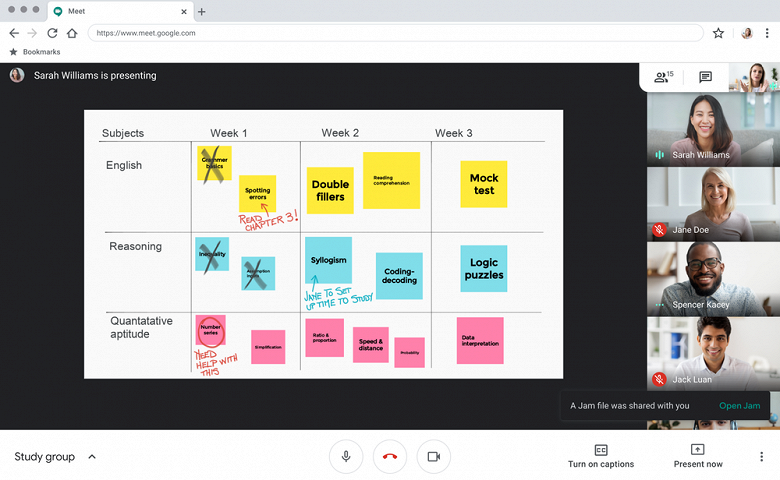
Task: Select Jane Doe's video tile
Action: click(x=713, y=203)
